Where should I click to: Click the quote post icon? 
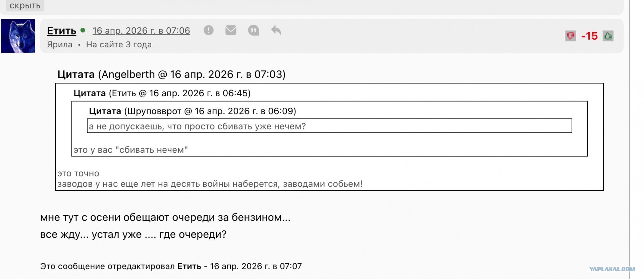pyautogui.click(x=253, y=31)
